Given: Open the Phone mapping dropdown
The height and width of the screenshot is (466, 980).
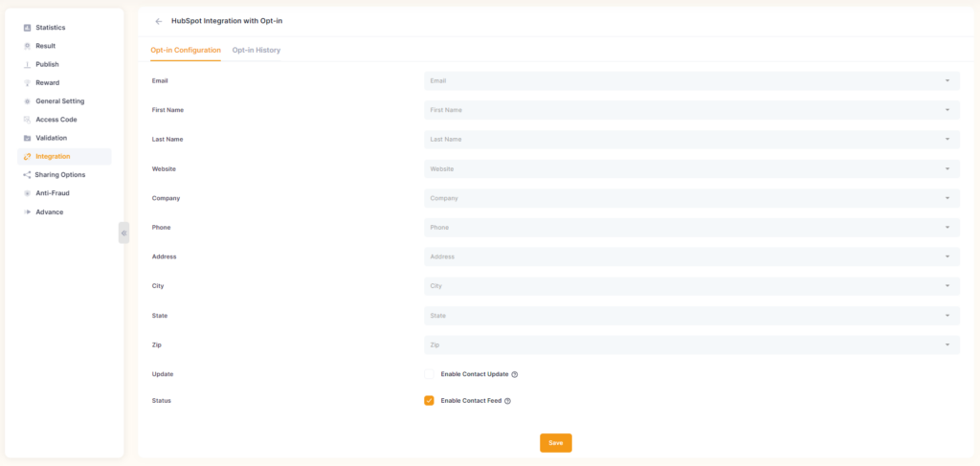Looking at the screenshot, I should click(x=691, y=228).
